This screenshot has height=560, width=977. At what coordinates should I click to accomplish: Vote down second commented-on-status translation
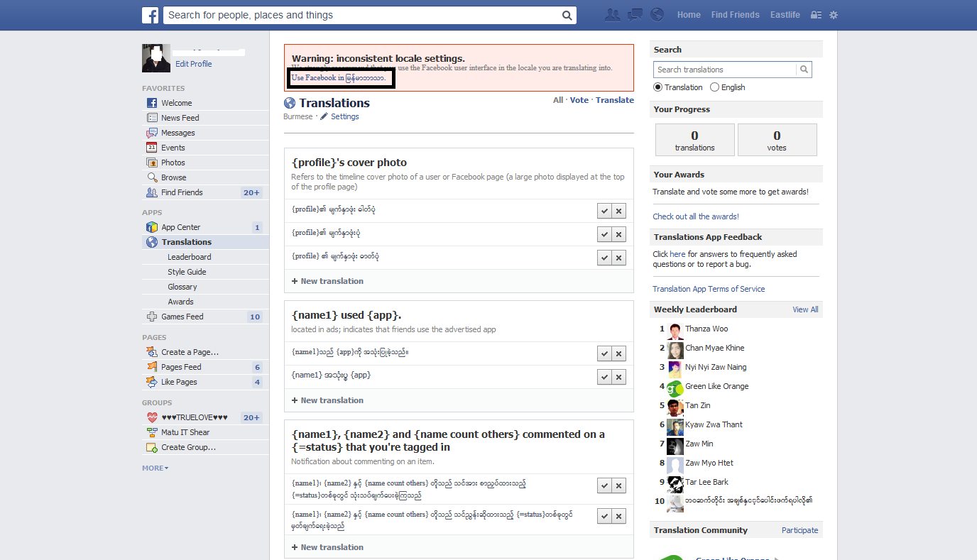[x=619, y=516]
